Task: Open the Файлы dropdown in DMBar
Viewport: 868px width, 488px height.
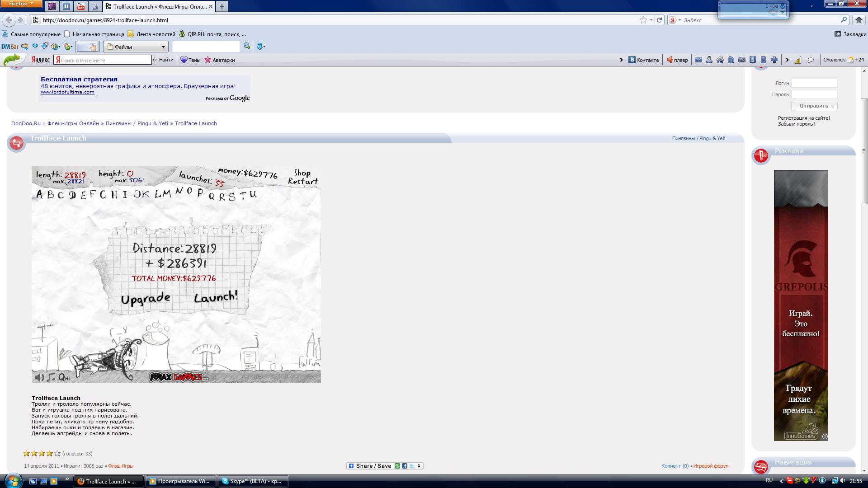Action: (136, 47)
